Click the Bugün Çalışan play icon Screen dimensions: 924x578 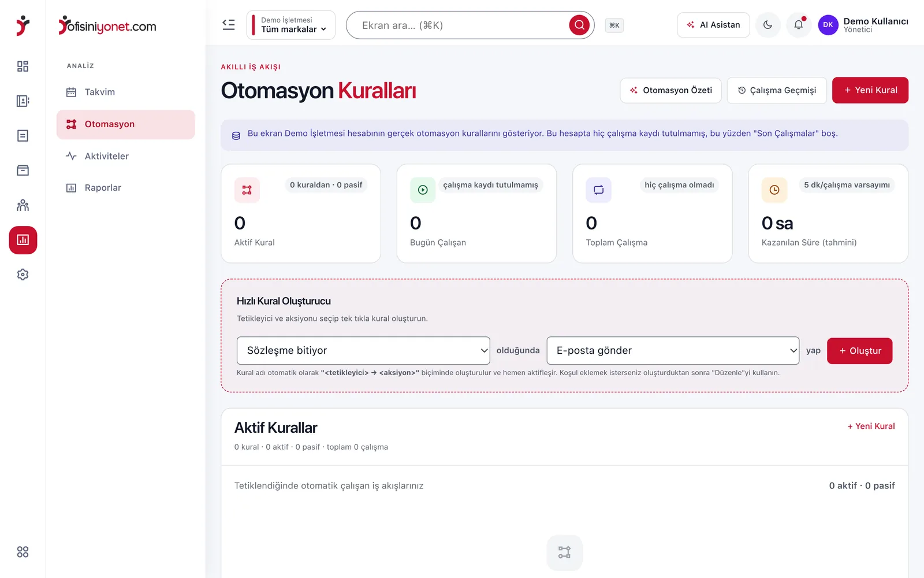pos(423,190)
